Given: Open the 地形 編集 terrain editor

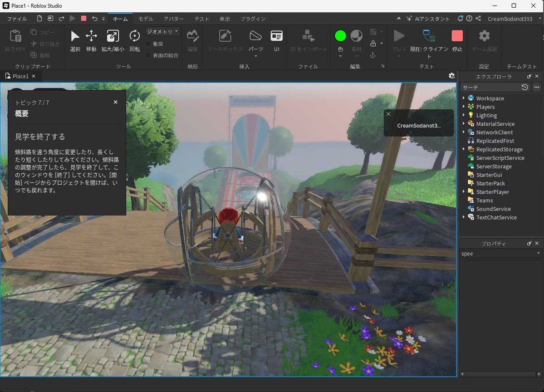Looking at the screenshot, I should pyautogui.click(x=192, y=40).
